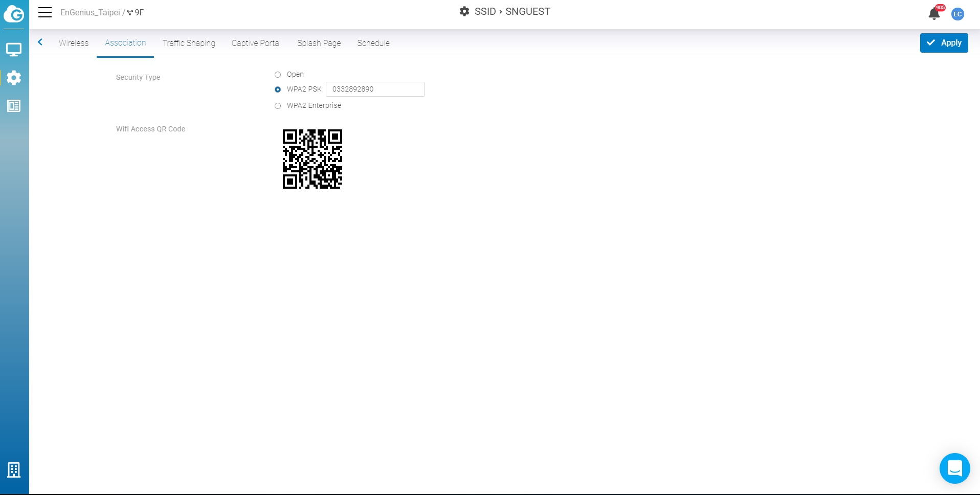Image resolution: width=980 pixels, height=495 pixels.
Task: Open the Schedule tab
Action: pyautogui.click(x=373, y=43)
